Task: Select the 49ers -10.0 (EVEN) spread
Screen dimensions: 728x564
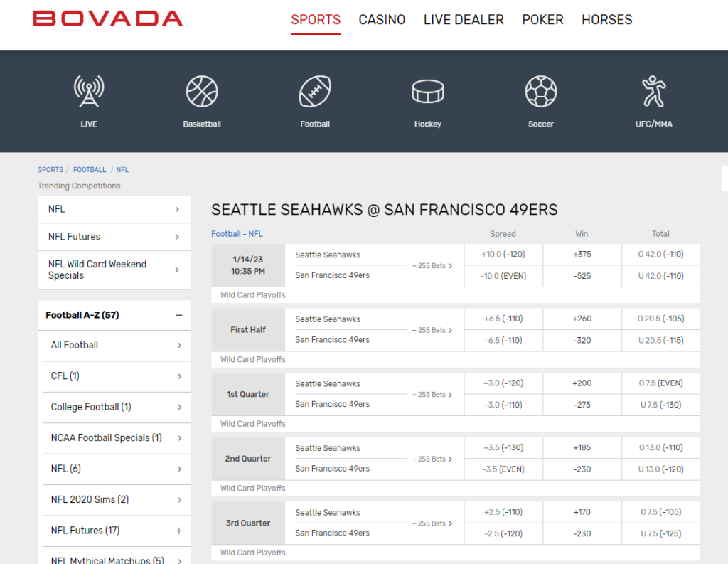Action: point(503,276)
